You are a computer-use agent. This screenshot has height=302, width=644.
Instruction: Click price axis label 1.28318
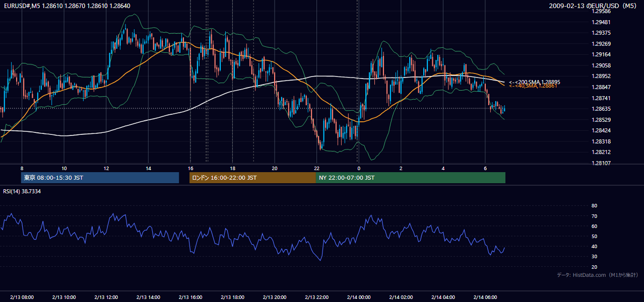(601, 141)
